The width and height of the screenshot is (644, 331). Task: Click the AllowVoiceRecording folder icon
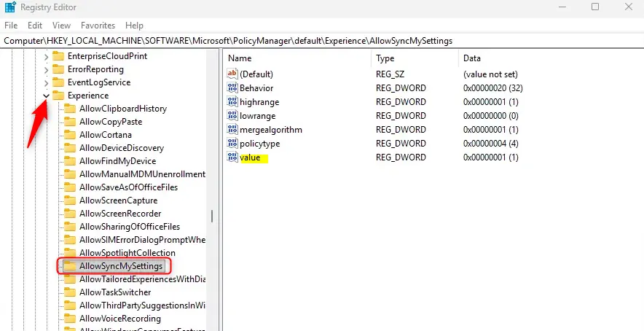tap(70, 319)
